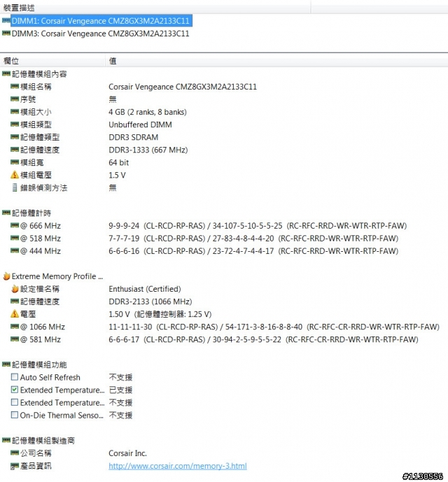
Task: Select the DDR3-2133 (1066 MHz) value
Action: click(x=150, y=302)
